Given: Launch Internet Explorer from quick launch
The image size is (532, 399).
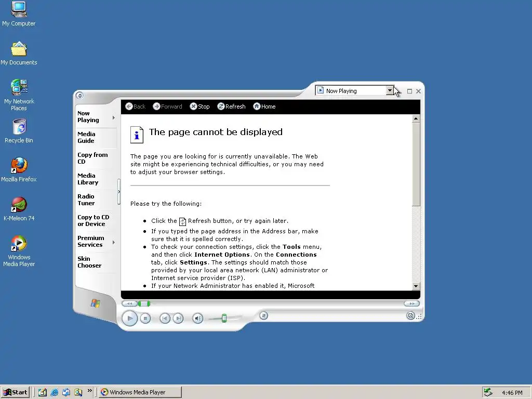Looking at the screenshot, I should click(x=54, y=392).
